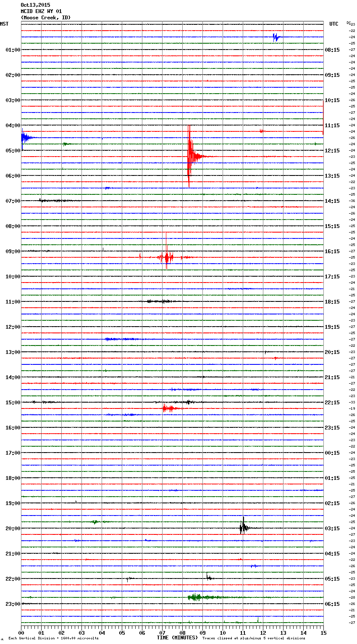Click the 18:15 UTC time label
Image resolution: width=357 pixels, height=644 pixels.
pos(332,302)
